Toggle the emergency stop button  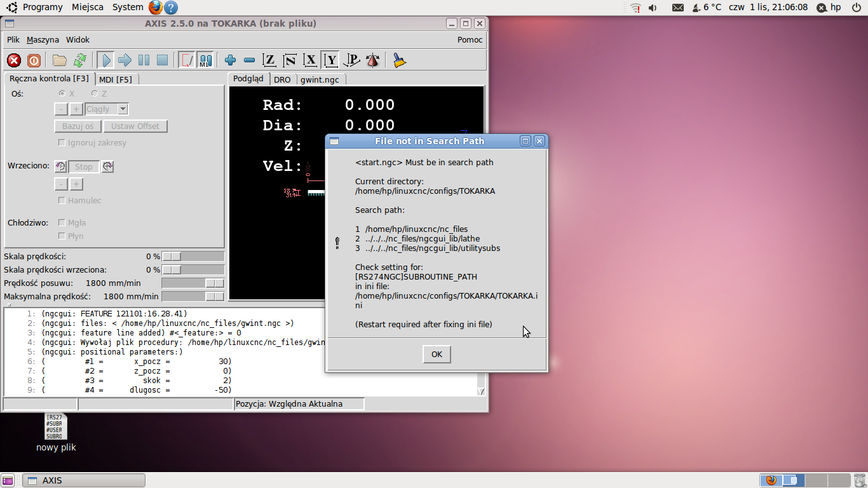[x=14, y=60]
